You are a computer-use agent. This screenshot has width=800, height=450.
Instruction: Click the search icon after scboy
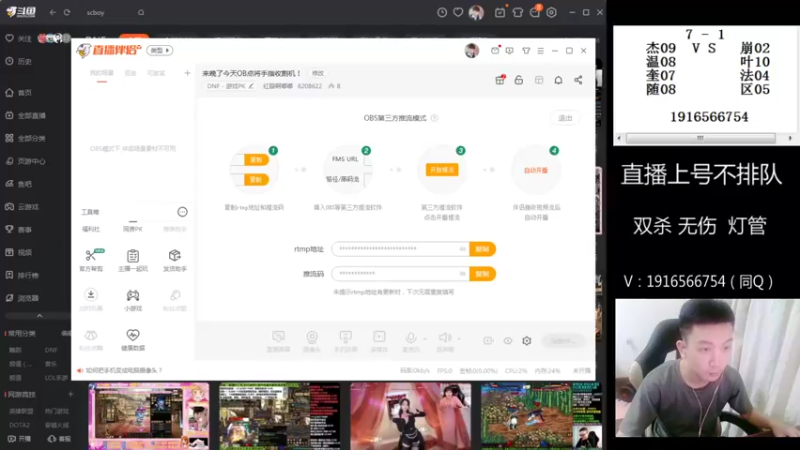coord(141,12)
